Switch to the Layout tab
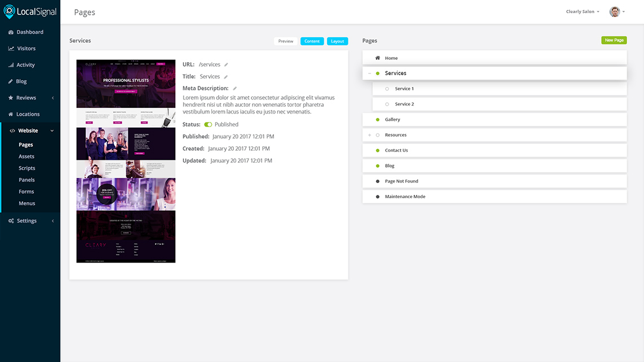The height and width of the screenshot is (362, 644). pyautogui.click(x=337, y=41)
